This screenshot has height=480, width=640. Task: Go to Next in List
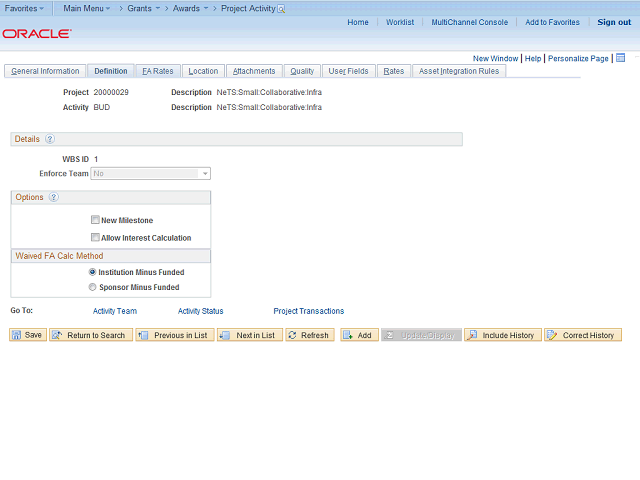[249, 335]
